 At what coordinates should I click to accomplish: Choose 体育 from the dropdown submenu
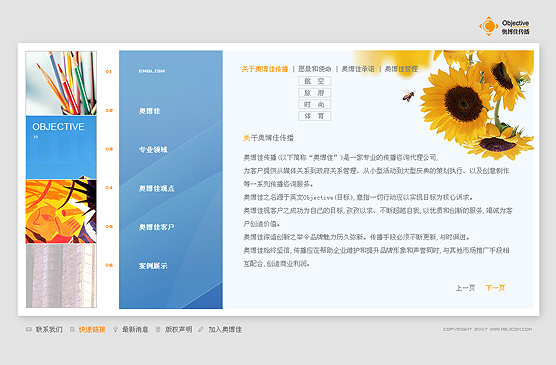coord(315,116)
